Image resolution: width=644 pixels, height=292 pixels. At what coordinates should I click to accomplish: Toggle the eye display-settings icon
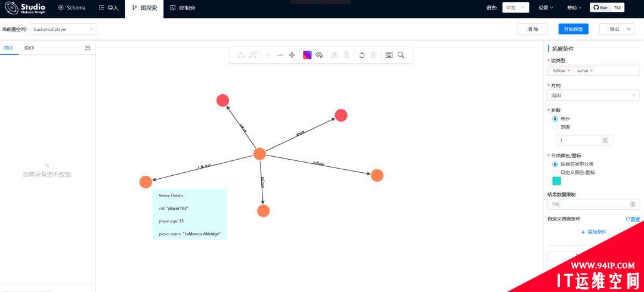(x=319, y=55)
